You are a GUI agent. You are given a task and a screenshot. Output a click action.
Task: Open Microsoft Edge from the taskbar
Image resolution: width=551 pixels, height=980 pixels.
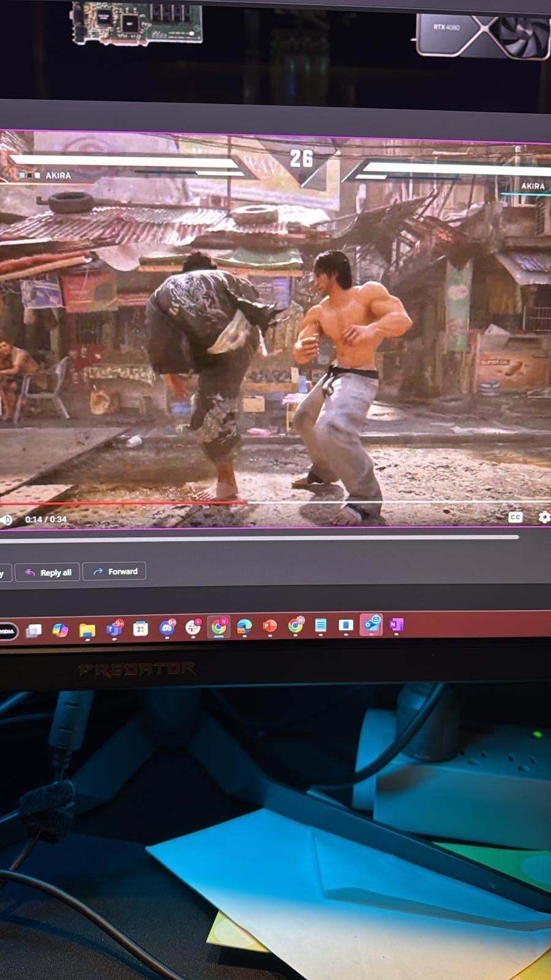tap(244, 626)
